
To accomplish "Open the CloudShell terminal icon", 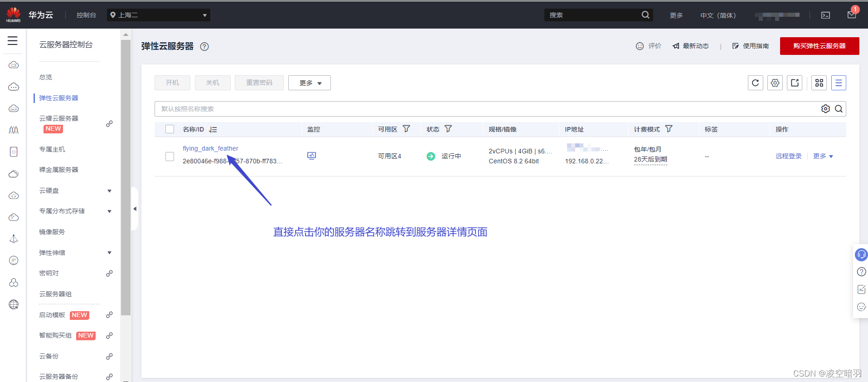I will click(826, 15).
